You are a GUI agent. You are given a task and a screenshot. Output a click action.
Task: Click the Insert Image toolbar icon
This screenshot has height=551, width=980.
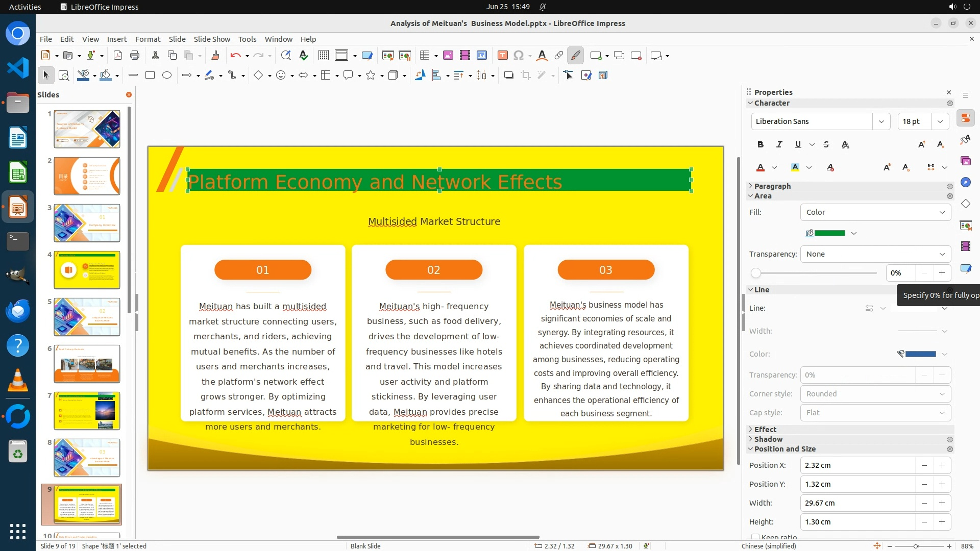tap(448, 56)
